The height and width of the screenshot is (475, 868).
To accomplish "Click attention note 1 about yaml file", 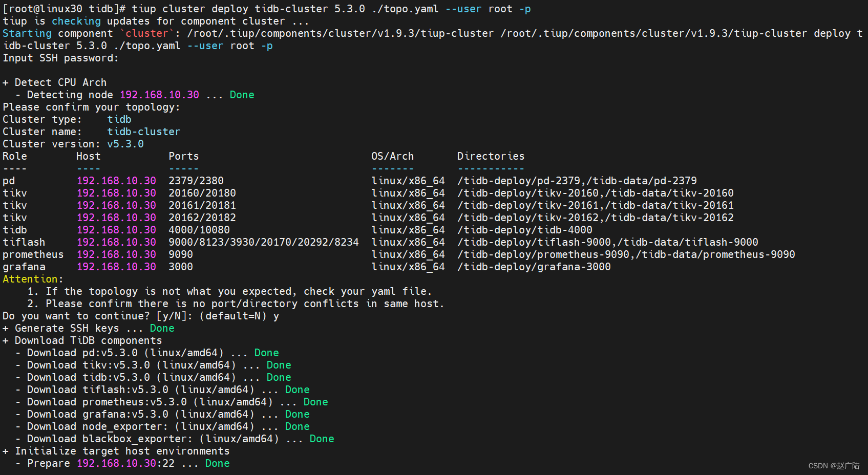I will pyautogui.click(x=229, y=291).
